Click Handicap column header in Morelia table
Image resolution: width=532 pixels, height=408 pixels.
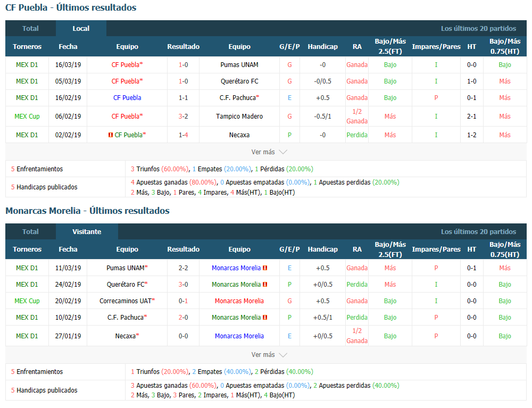(x=323, y=249)
